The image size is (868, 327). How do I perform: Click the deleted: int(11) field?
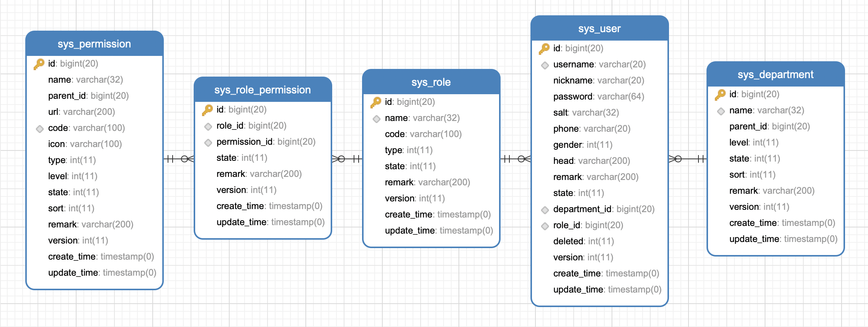coord(584,241)
